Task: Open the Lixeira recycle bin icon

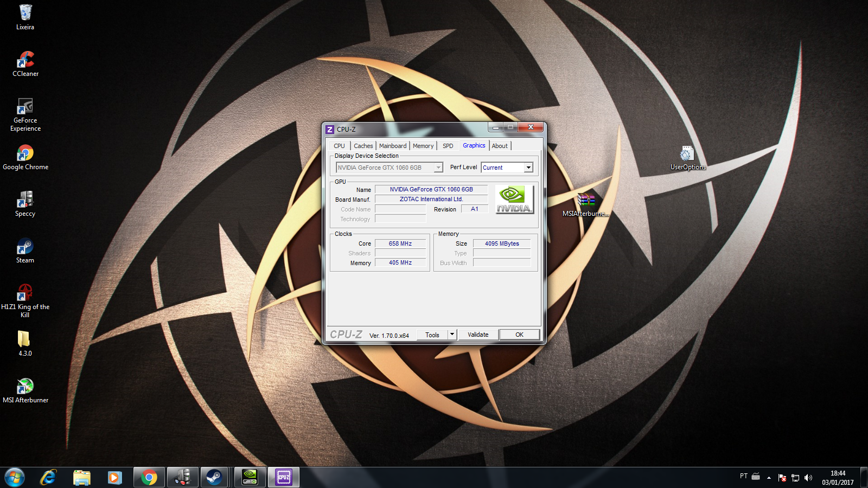Action: [x=25, y=17]
